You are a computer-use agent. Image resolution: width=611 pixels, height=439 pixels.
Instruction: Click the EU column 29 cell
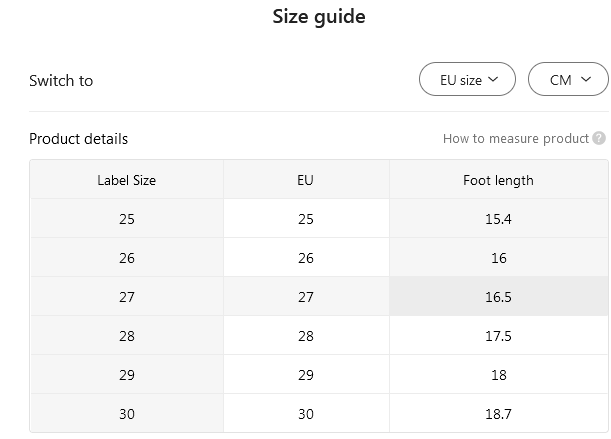point(306,375)
